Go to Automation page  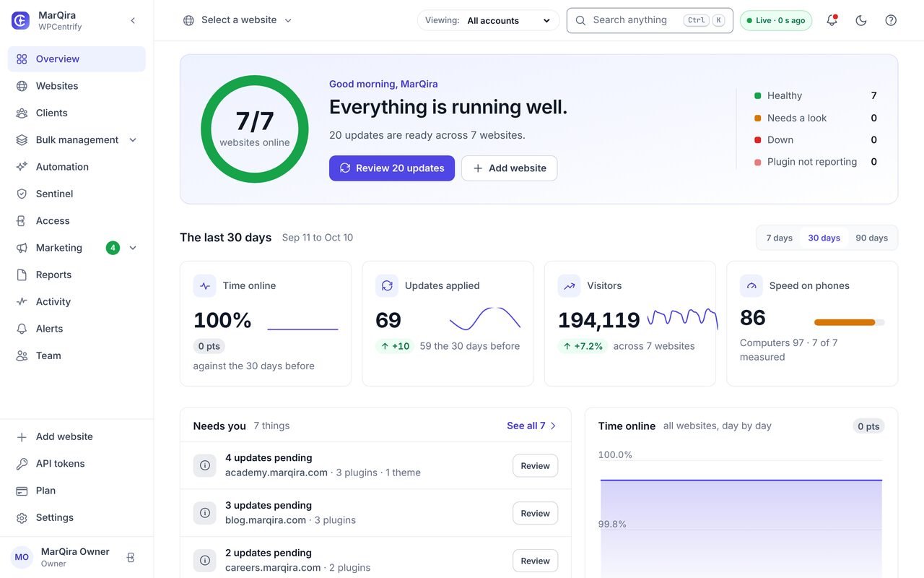(77, 167)
